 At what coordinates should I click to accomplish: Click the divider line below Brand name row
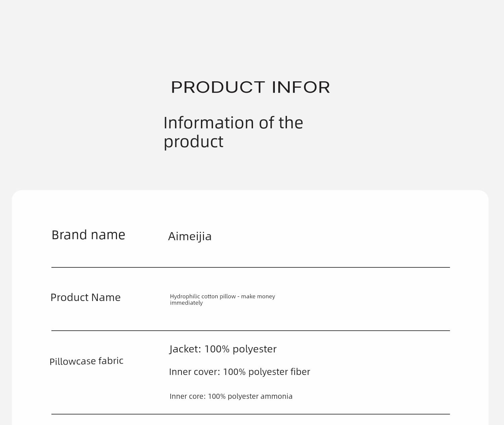point(250,267)
